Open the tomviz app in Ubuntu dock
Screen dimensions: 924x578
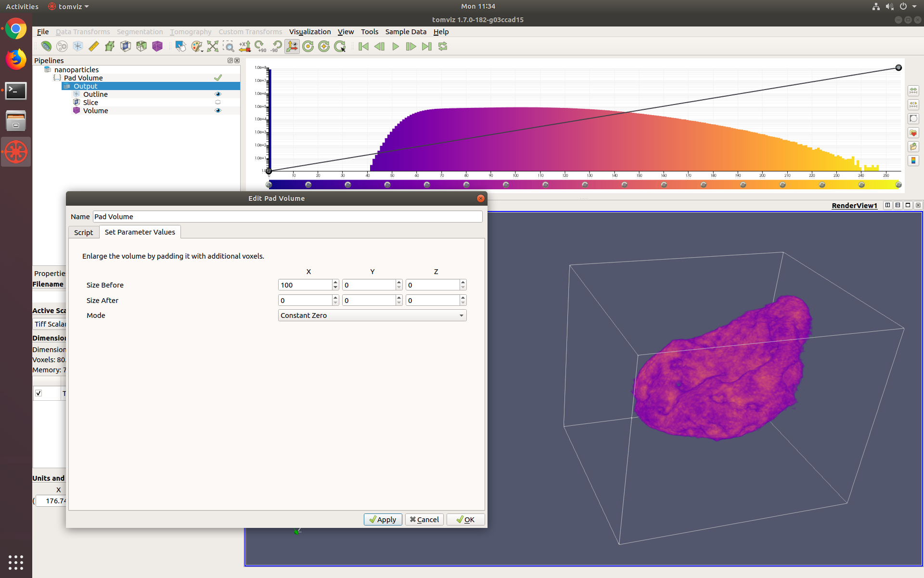pyautogui.click(x=16, y=152)
